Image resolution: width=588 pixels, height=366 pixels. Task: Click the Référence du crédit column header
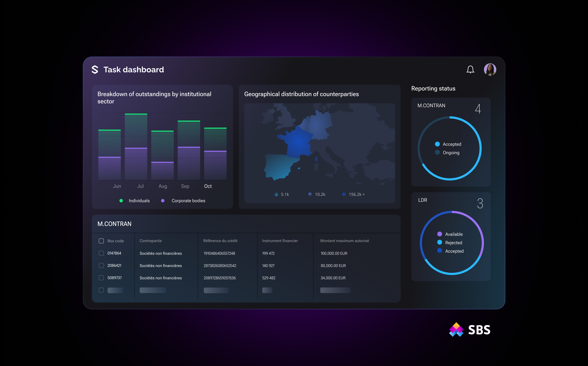220,241
